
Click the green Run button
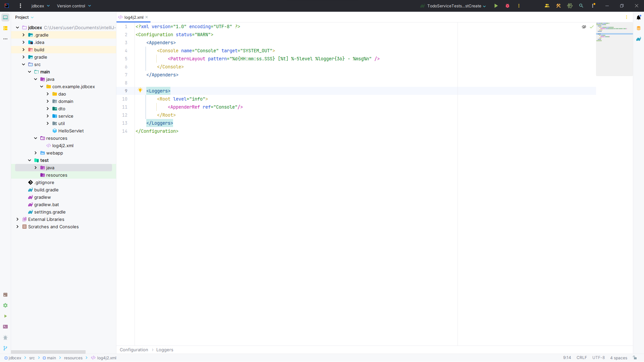[x=496, y=6]
